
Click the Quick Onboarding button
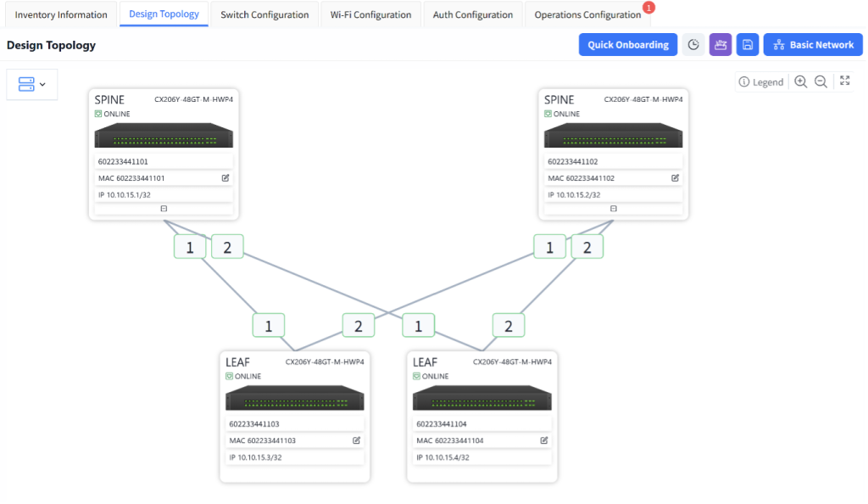tap(628, 45)
